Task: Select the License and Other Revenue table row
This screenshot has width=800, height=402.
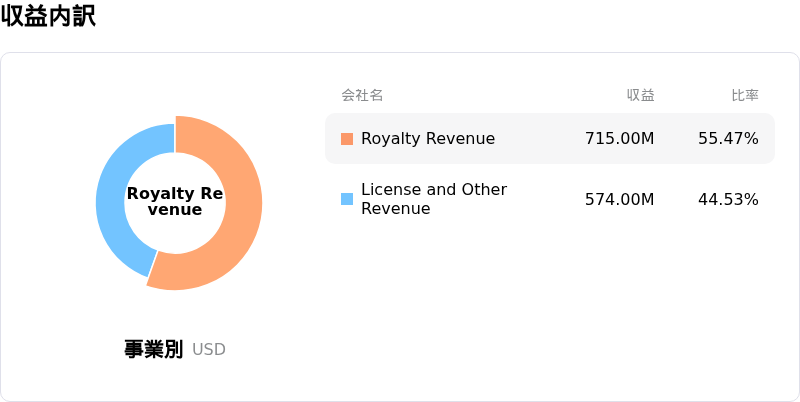Action: [x=550, y=199]
